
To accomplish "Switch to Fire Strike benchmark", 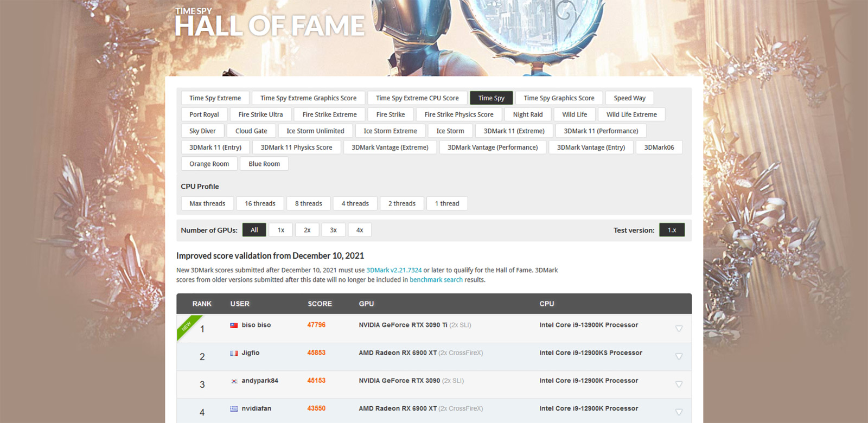I will tap(391, 114).
